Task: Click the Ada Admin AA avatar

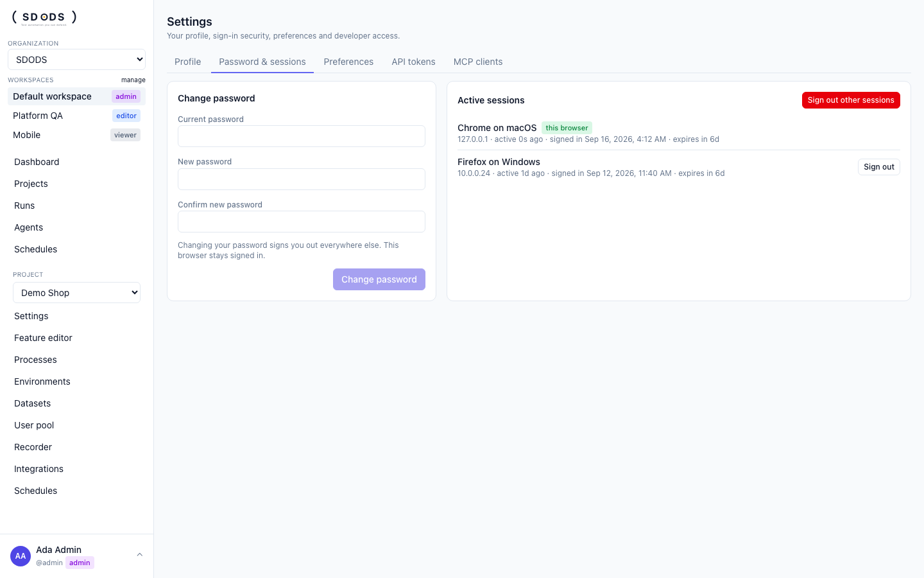Action: click(21, 556)
